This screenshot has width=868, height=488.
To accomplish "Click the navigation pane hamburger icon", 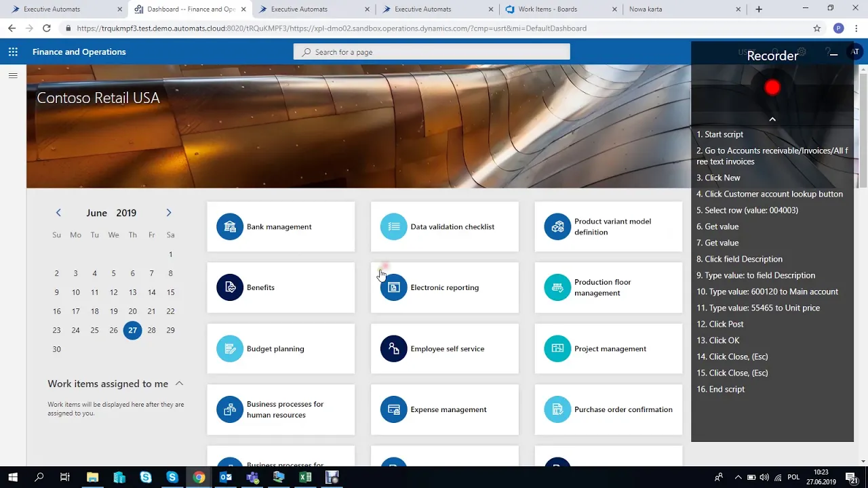I will [12, 75].
